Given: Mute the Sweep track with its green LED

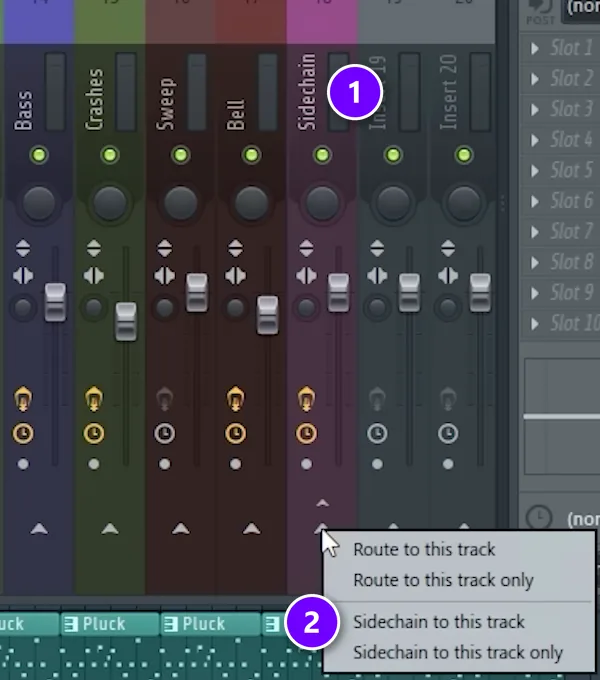Looking at the screenshot, I should click(x=180, y=155).
